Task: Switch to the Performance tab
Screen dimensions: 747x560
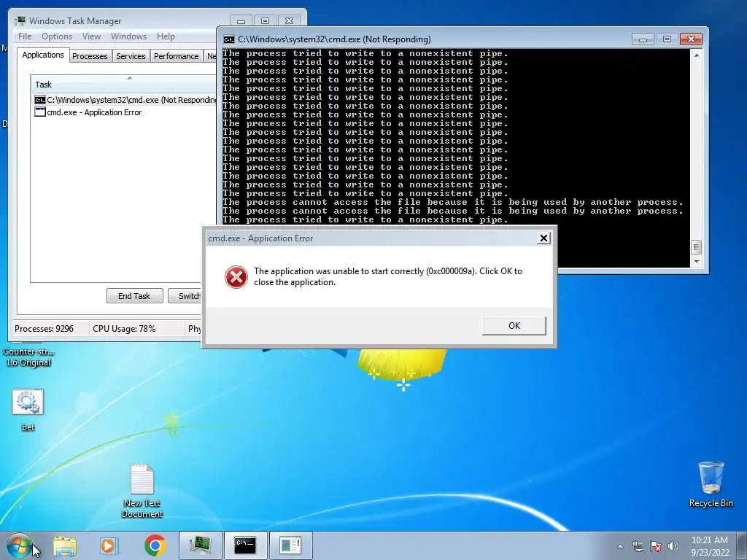Action: (x=176, y=56)
